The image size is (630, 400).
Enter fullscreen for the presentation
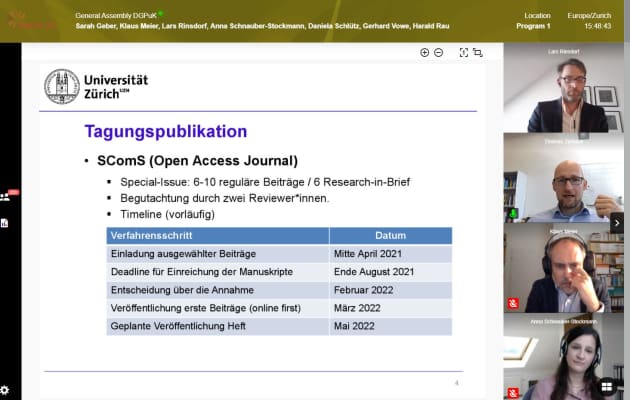(x=464, y=53)
